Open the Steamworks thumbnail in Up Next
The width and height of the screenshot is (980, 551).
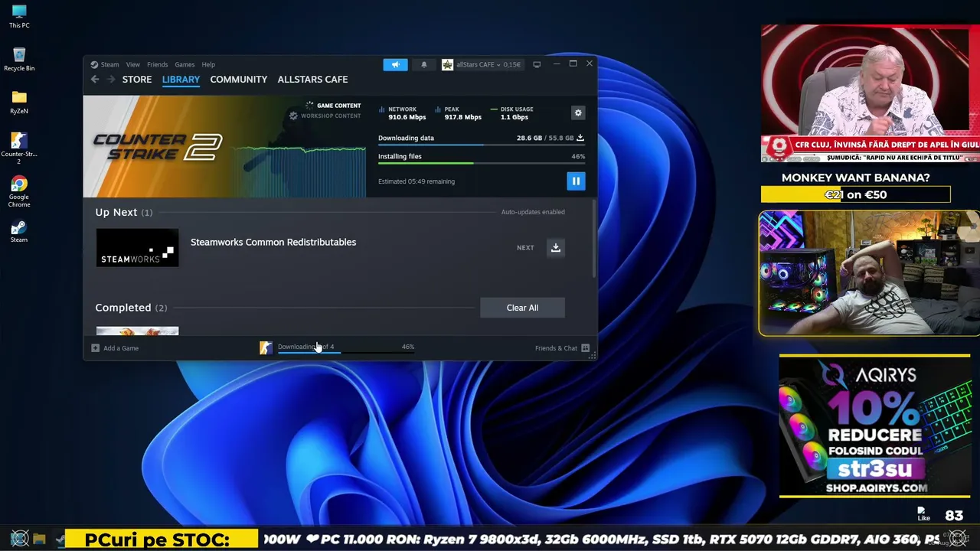(137, 248)
